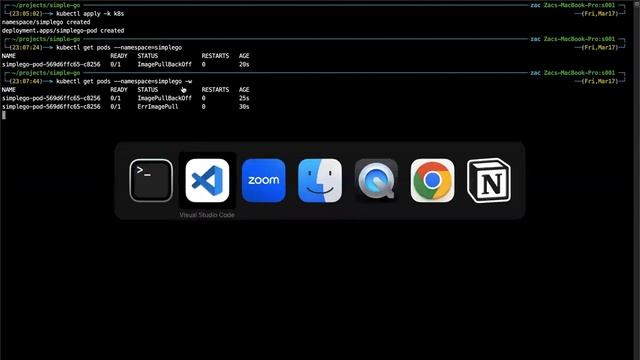Switch to Google Chrome icon
The height and width of the screenshot is (360, 640).
coord(433,180)
